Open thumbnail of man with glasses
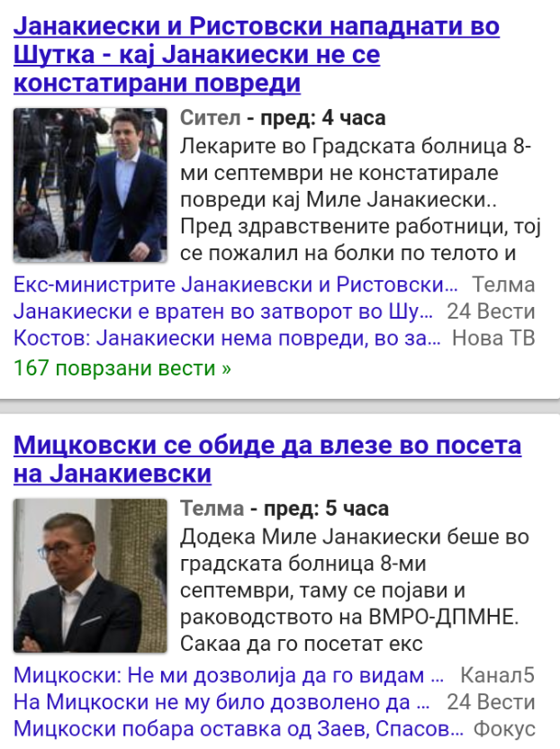Screen dimensions: 560x749 [x=90, y=575]
